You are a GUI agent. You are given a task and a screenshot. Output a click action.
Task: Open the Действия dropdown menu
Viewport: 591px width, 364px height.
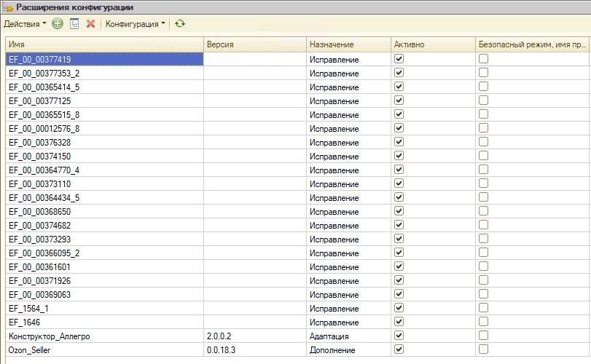(25, 24)
